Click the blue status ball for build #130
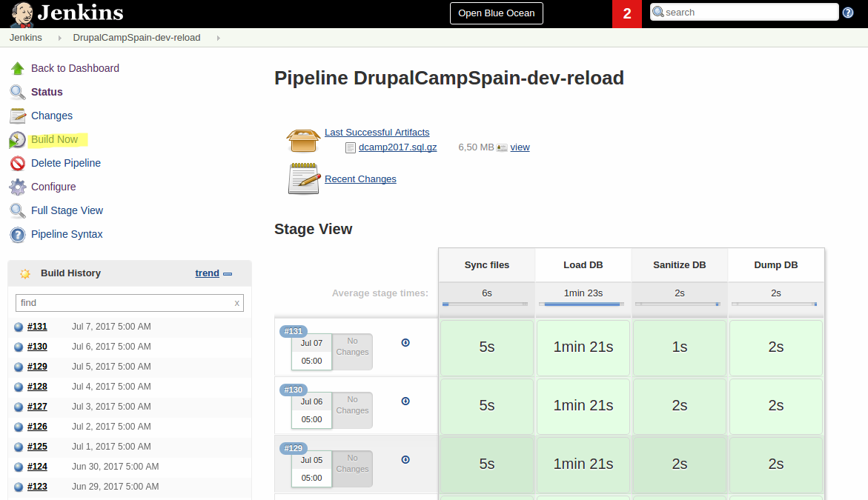Viewport: 868px width, 500px height. point(19,347)
